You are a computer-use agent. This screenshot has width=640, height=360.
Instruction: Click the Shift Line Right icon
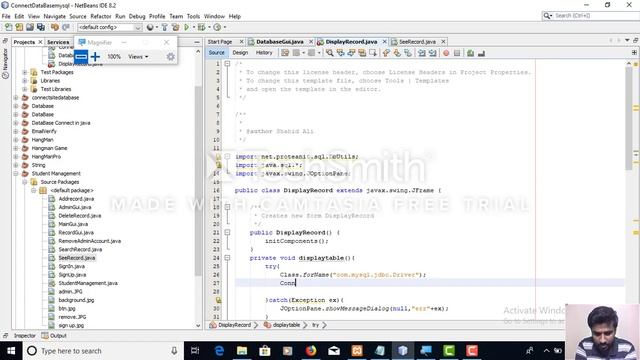pos(433,53)
